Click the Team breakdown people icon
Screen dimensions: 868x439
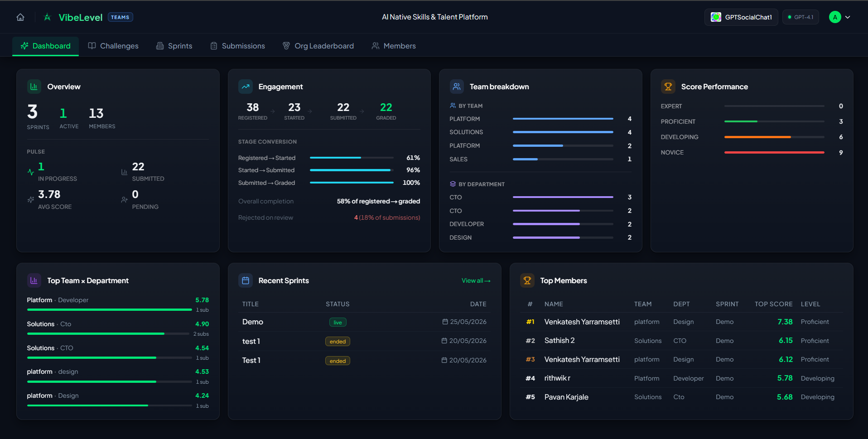coord(457,87)
